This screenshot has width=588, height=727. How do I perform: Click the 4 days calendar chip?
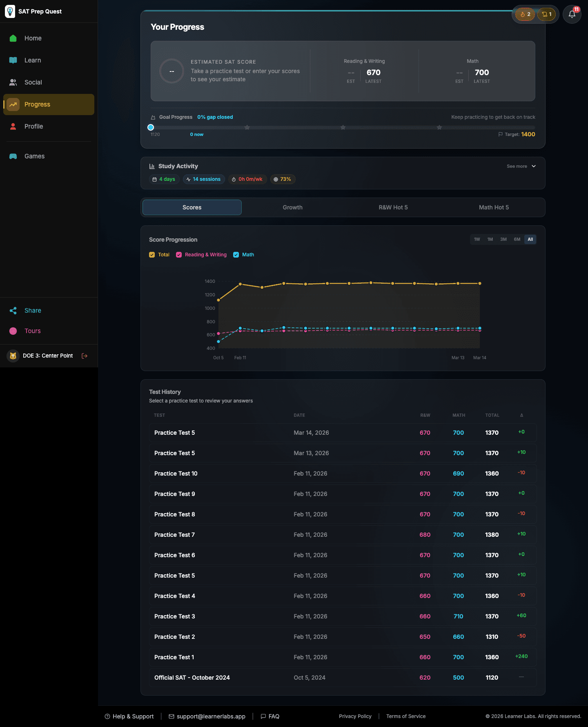click(x=164, y=179)
